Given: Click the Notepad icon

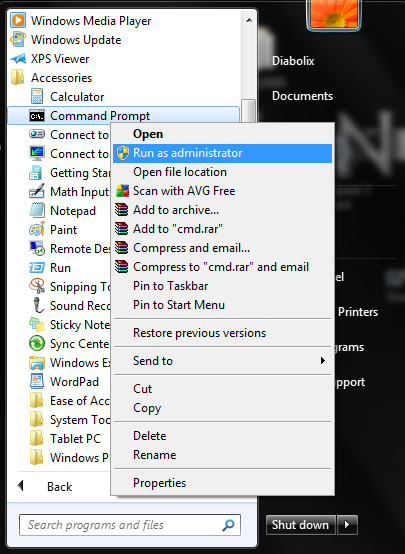Looking at the screenshot, I should [37, 211].
